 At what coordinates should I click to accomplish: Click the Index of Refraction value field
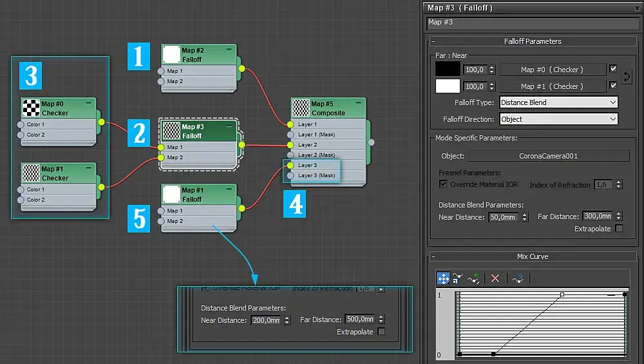click(603, 184)
